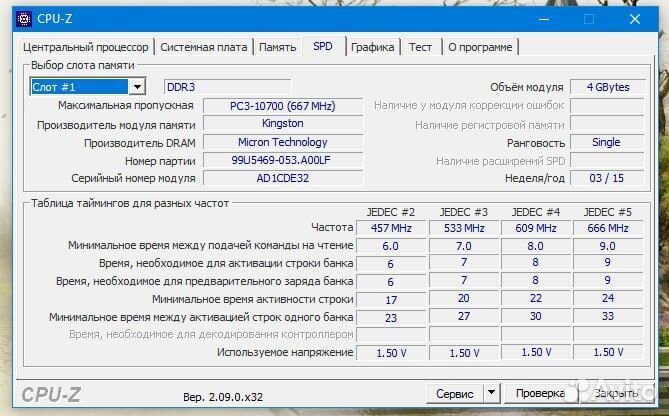Click the JEDEC #2 1.50 V voltage cell
Screen dimensions: 669x416
click(391, 353)
